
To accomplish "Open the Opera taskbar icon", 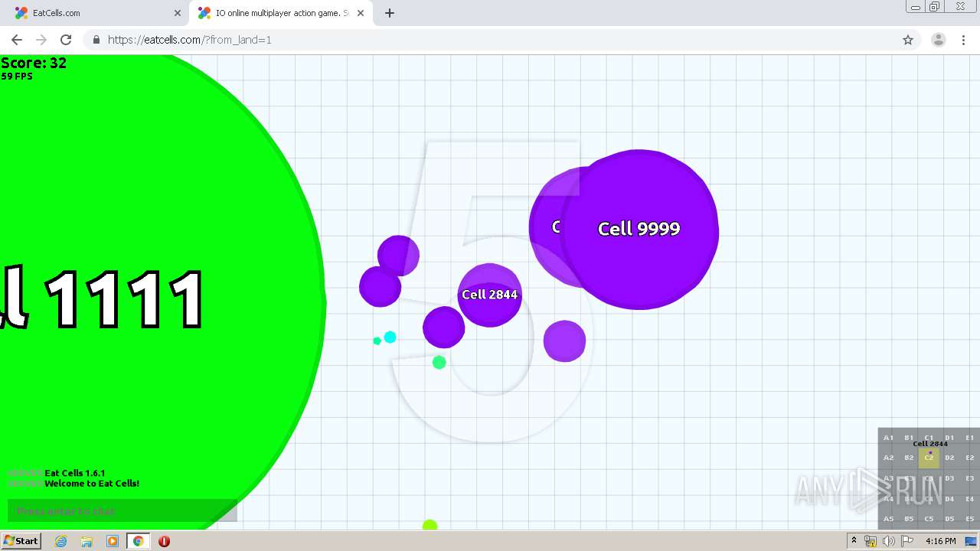I will [164, 541].
